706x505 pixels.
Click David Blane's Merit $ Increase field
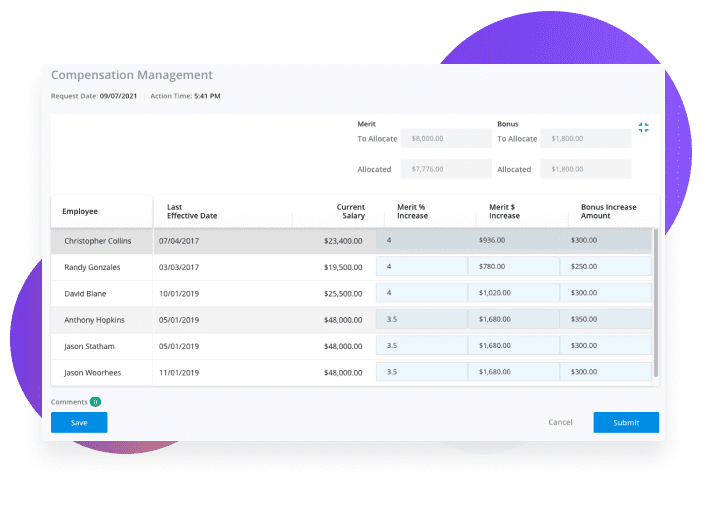point(513,294)
